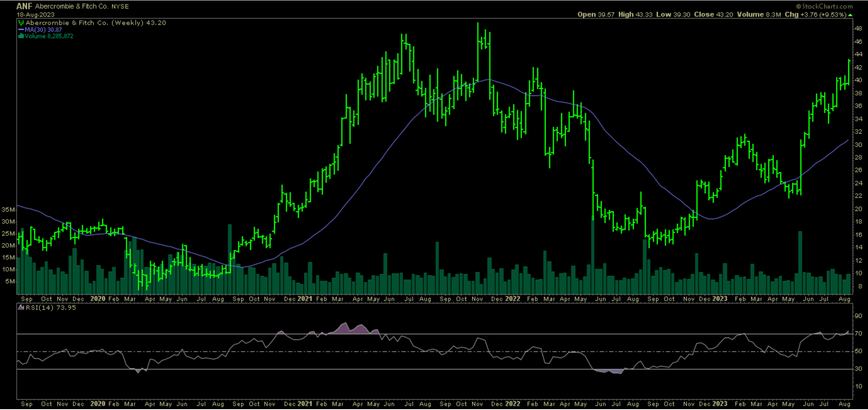Click the 2020 year label under the RSI panel
The image size is (868, 410).
tap(98, 404)
